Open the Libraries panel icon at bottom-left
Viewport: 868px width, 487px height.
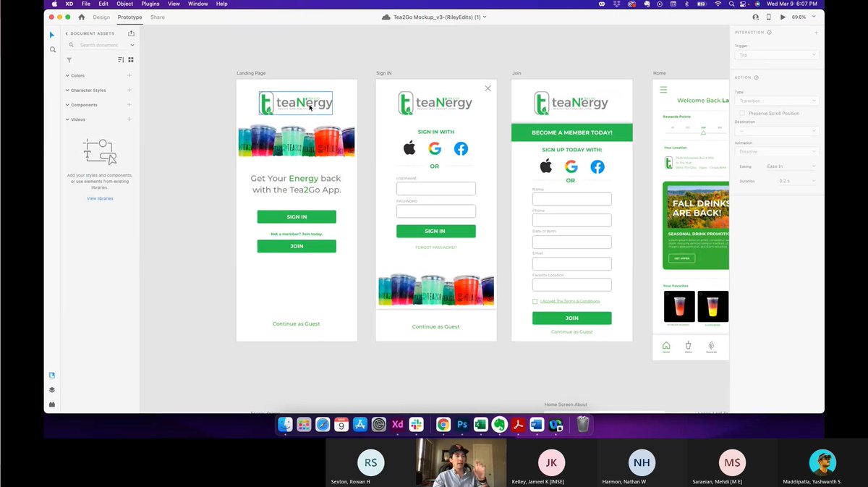[52, 376]
